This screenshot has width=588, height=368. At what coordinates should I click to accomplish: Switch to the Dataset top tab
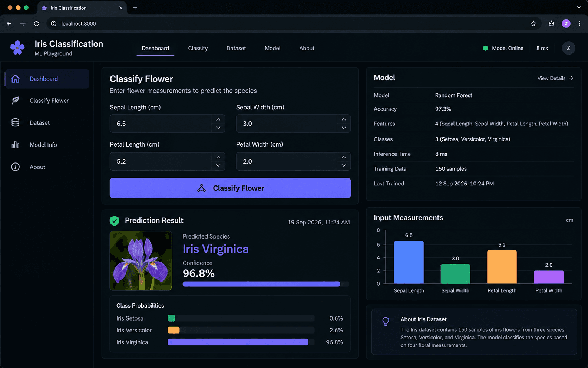coord(236,48)
